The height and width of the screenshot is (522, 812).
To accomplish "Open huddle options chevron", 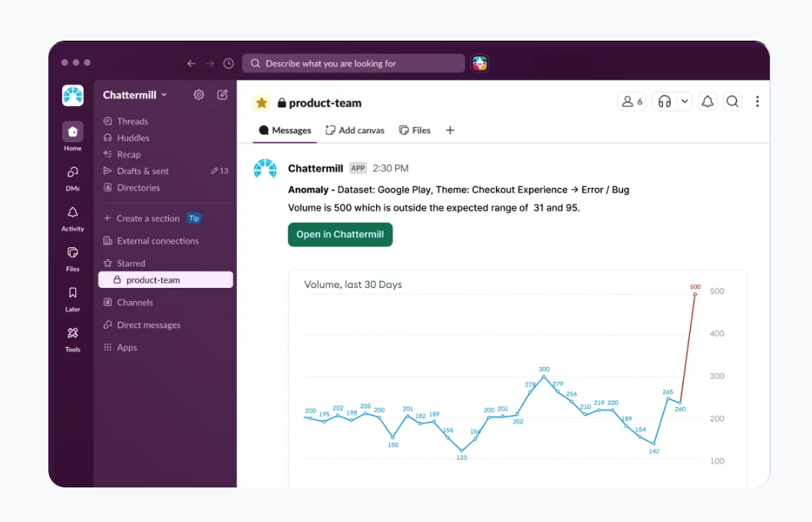I will 685,101.
